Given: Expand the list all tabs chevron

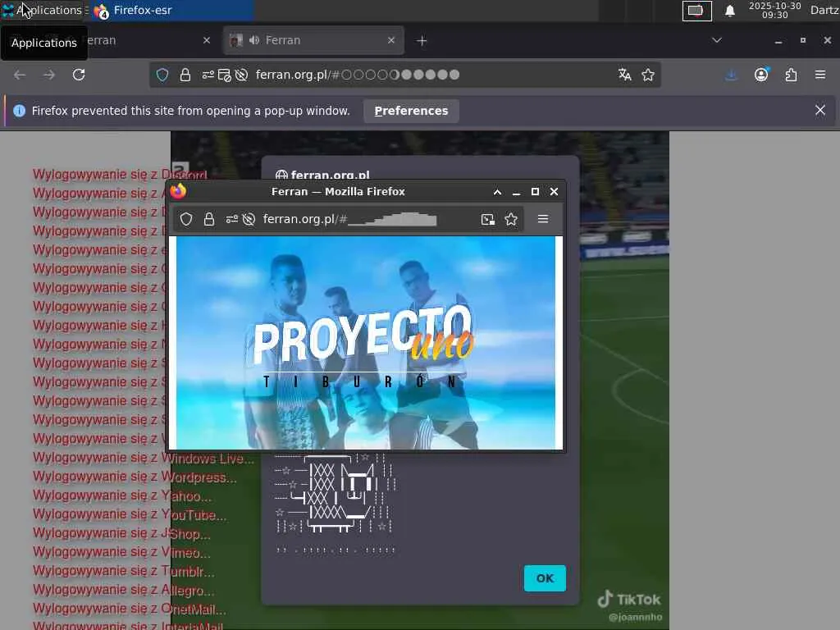Looking at the screenshot, I should [717, 40].
